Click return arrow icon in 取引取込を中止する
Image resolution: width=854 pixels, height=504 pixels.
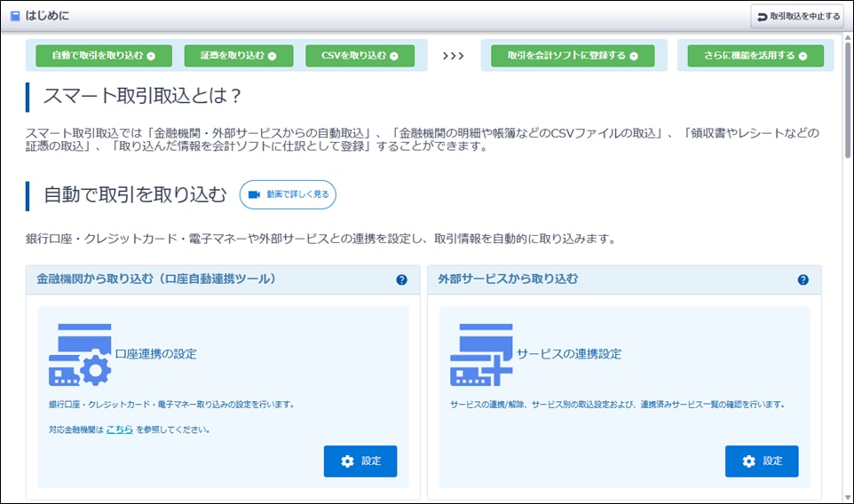point(763,17)
